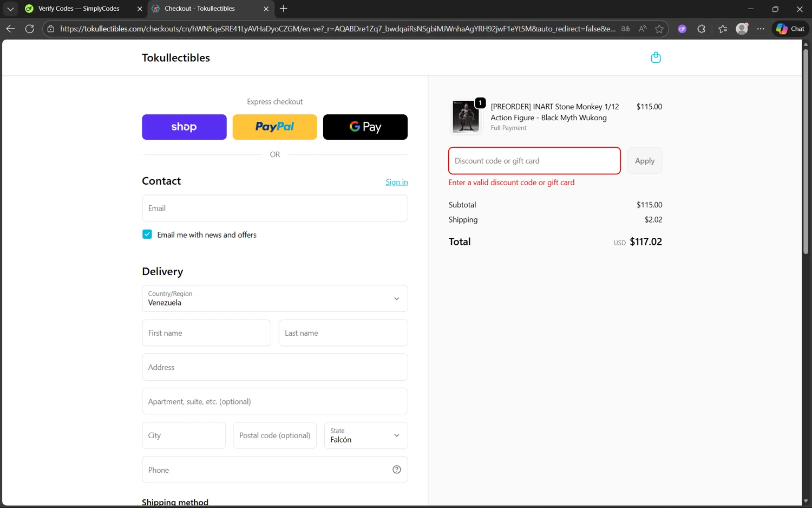
Task: Click the browser back arrow
Action: click(10, 29)
